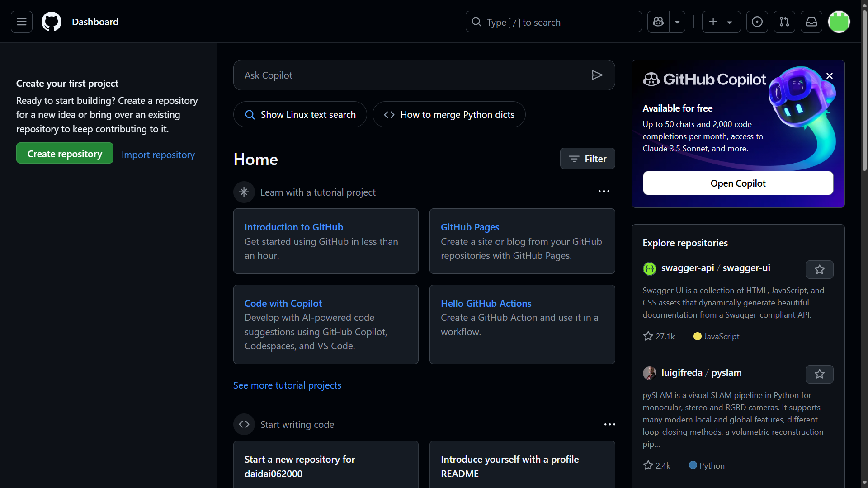Screen dimensions: 868x488
Task: Open Pull requests icon in header
Action: tap(784, 22)
